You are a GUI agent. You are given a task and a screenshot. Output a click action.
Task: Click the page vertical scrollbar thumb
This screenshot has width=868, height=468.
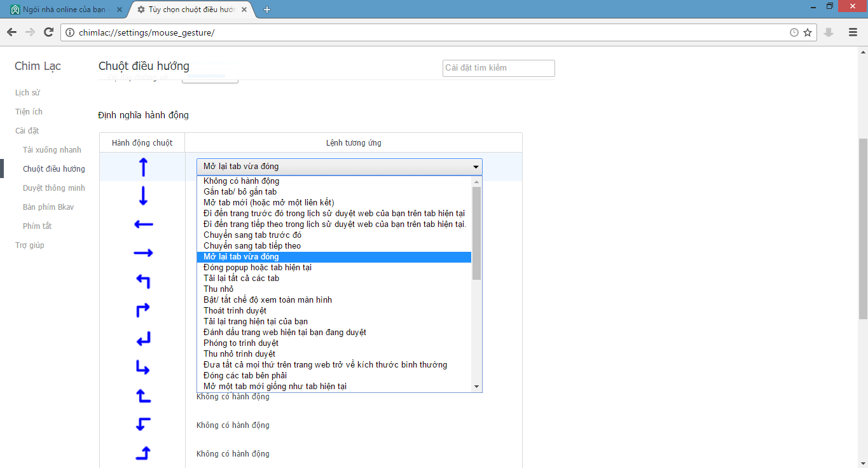(863, 229)
